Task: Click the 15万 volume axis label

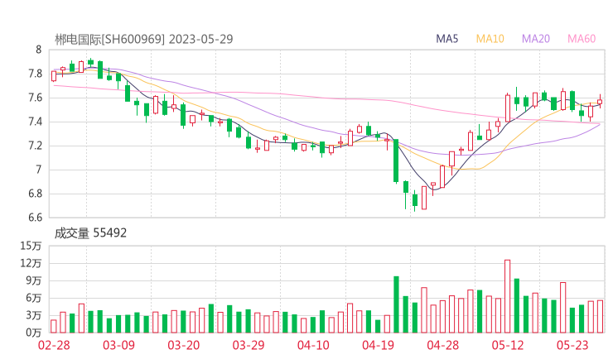Action: pyautogui.click(x=31, y=246)
